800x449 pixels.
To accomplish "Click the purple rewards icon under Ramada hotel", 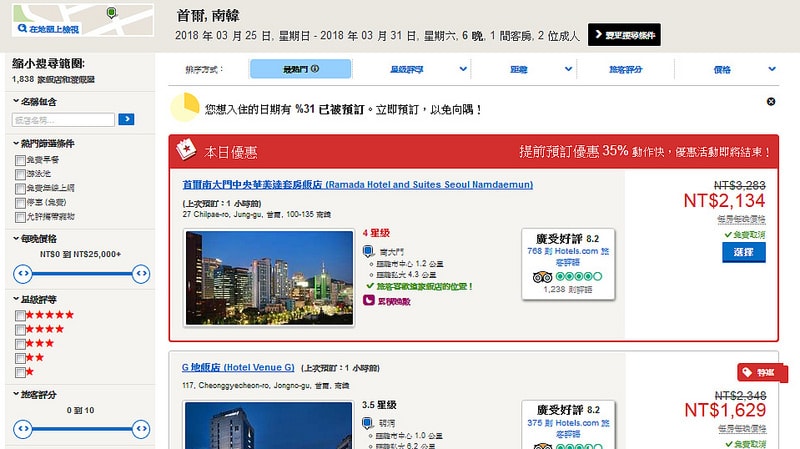I will (x=368, y=301).
